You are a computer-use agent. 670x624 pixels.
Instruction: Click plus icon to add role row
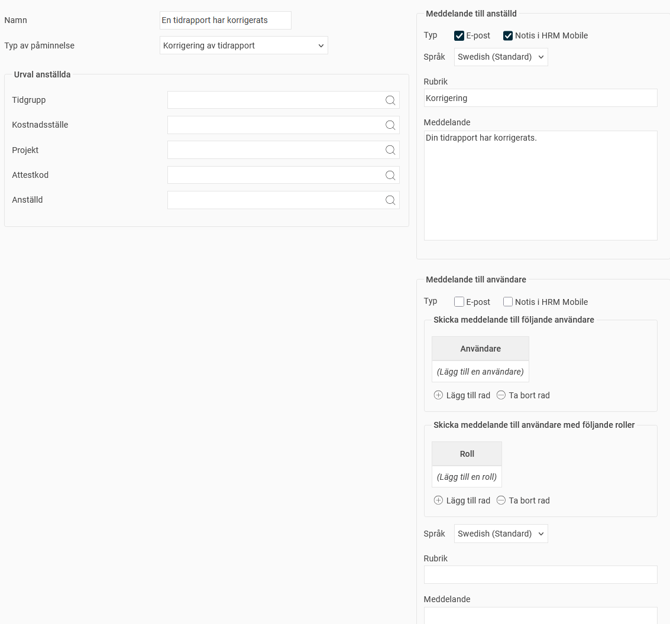(x=438, y=500)
